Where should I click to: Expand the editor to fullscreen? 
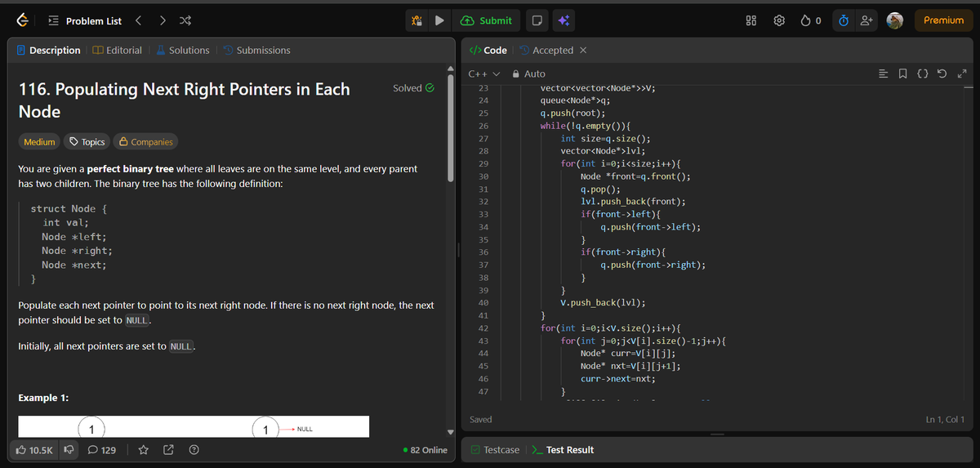tap(962, 74)
